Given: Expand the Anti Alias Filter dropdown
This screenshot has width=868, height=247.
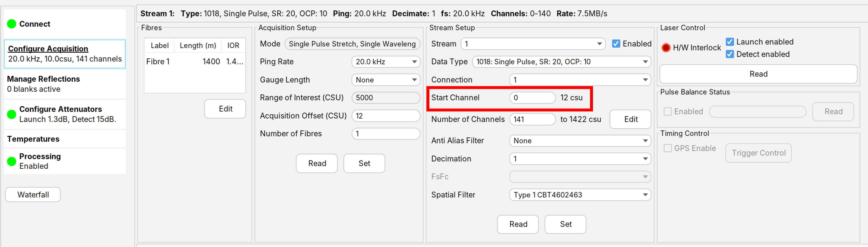Looking at the screenshot, I should pos(580,141).
